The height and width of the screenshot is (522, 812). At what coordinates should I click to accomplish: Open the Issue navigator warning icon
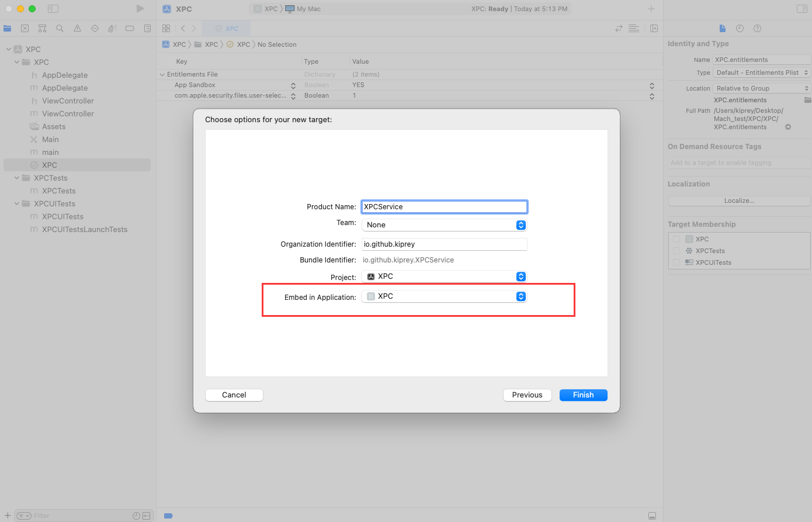(x=77, y=28)
